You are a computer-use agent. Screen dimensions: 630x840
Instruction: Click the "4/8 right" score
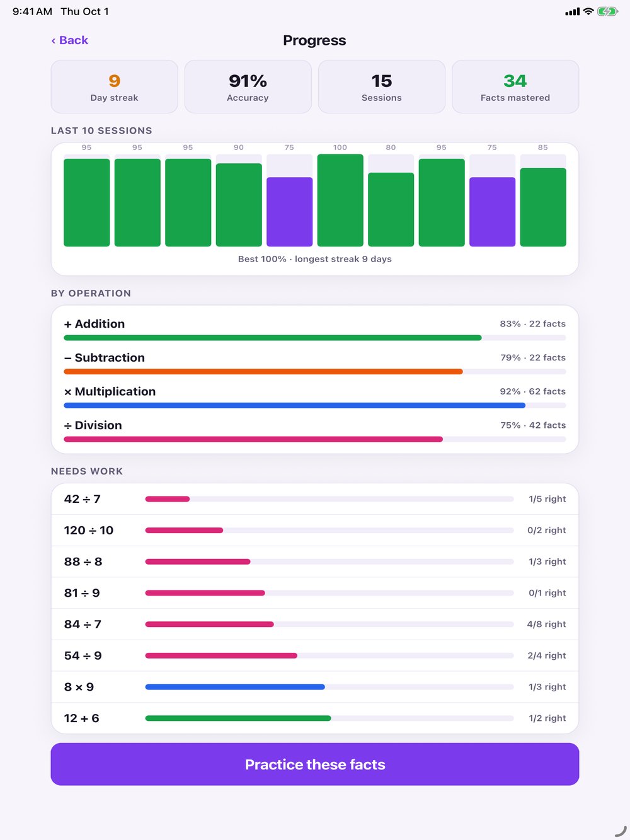(547, 624)
